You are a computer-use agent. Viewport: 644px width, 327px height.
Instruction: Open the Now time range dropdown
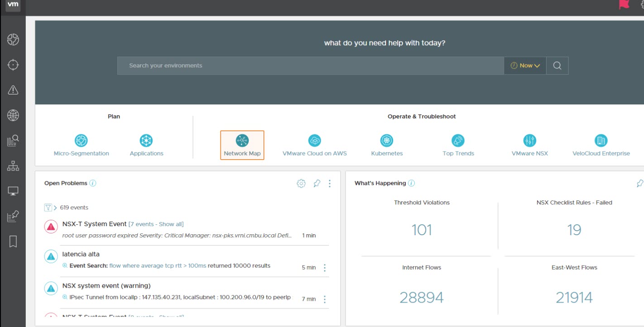tap(525, 66)
